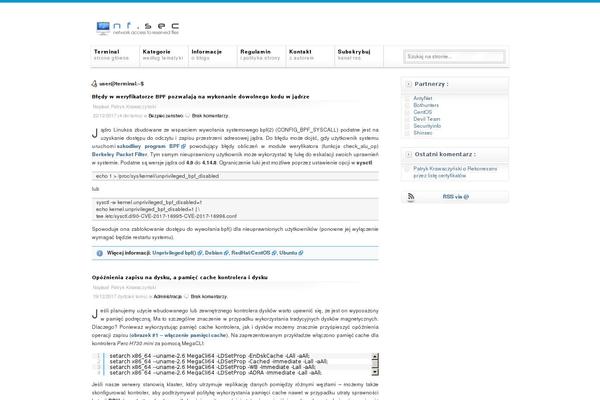Screen dimensions: 600x400
Task: Click the first setarch -EnDskCache code line
Action: point(209,356)
